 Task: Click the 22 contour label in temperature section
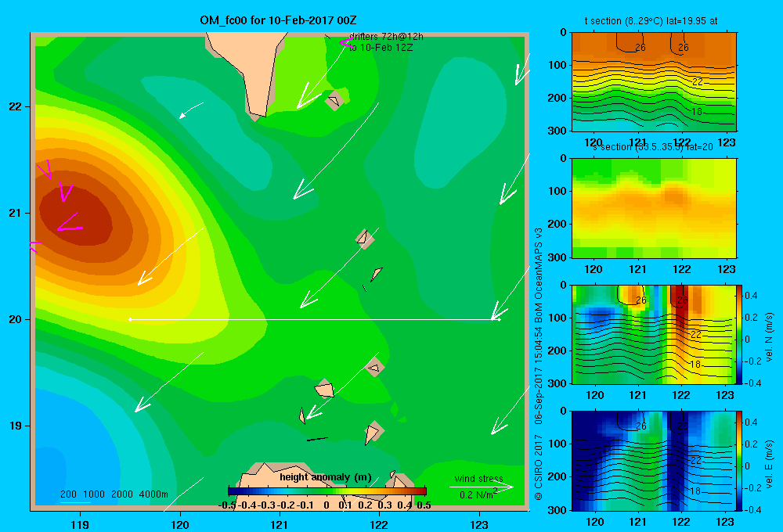(698, 82)
